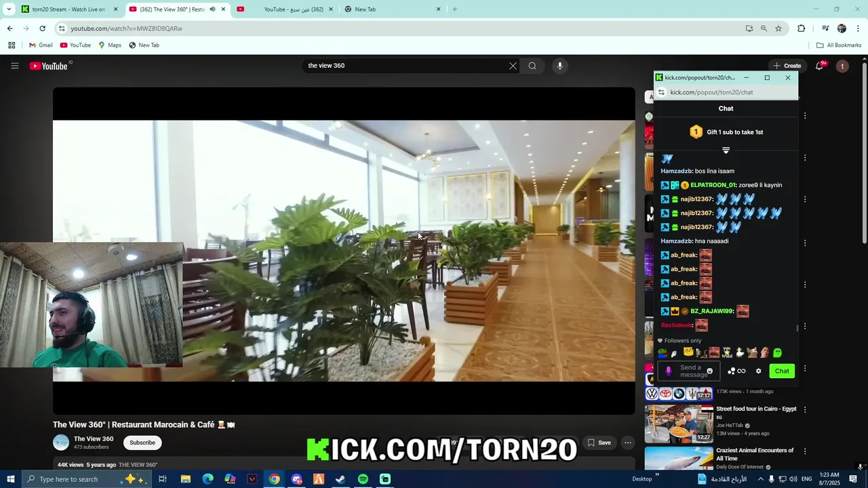Open the YouTube account avatar menu
Image resolution: width=868 pixels, height=488 pixels.
coord(842,66)
